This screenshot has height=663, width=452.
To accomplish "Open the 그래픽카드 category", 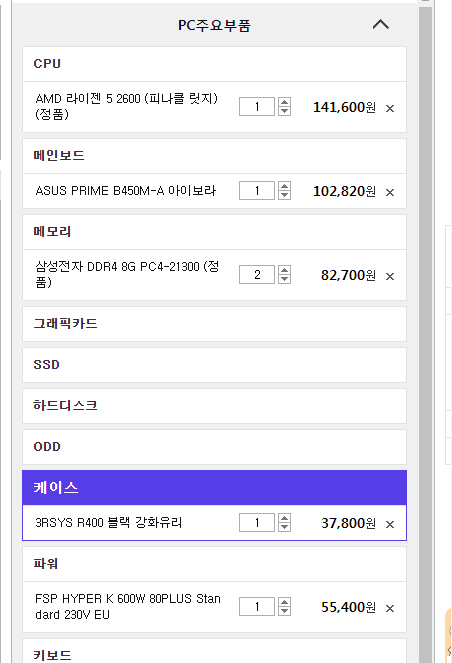I will click(214, 324).
